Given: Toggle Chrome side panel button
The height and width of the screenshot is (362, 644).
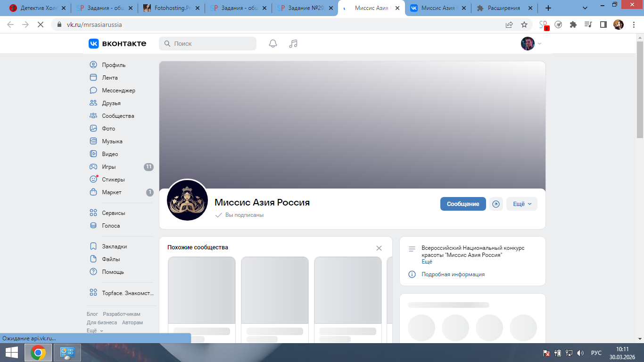Looking at the screenshot, I should click(603, 25).
